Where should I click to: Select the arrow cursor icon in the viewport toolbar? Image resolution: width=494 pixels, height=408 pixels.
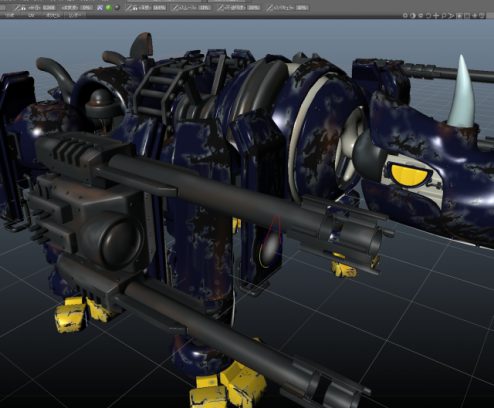coord(451,16)
